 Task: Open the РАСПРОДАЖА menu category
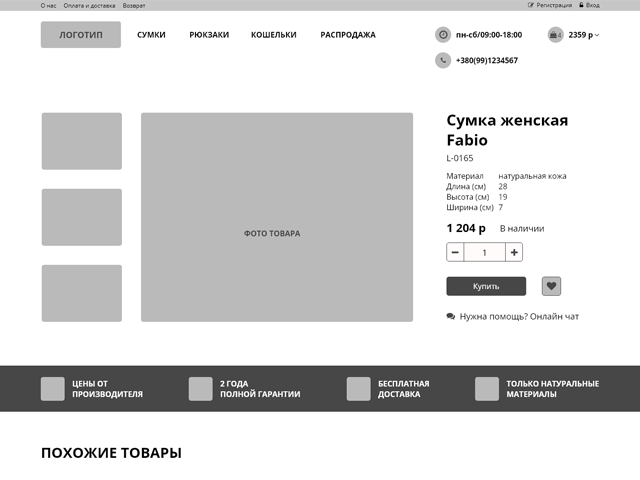click(348, 35)
